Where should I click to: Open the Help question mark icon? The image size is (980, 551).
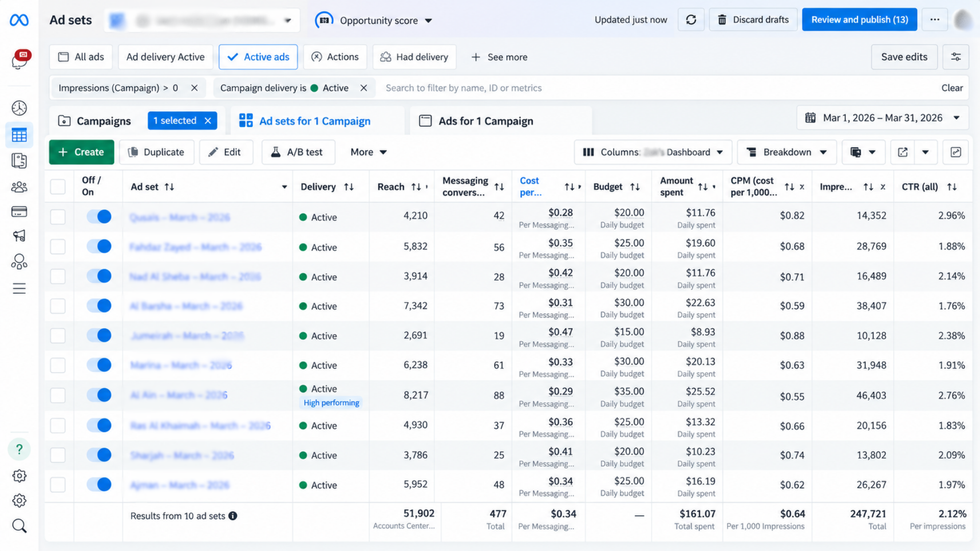19,449
